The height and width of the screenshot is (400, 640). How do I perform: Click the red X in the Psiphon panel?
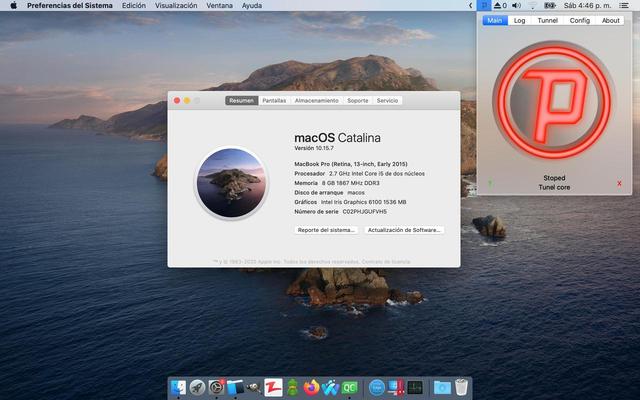pos(619,183)
